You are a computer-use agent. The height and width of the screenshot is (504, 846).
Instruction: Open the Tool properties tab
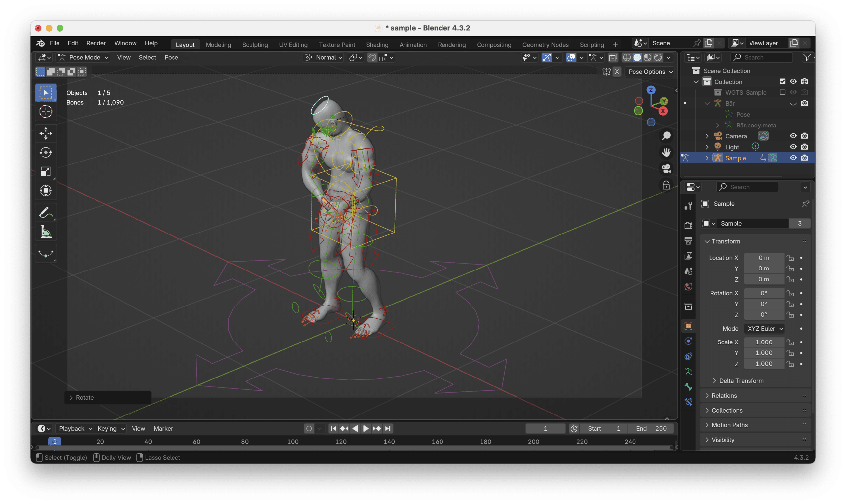689,206
